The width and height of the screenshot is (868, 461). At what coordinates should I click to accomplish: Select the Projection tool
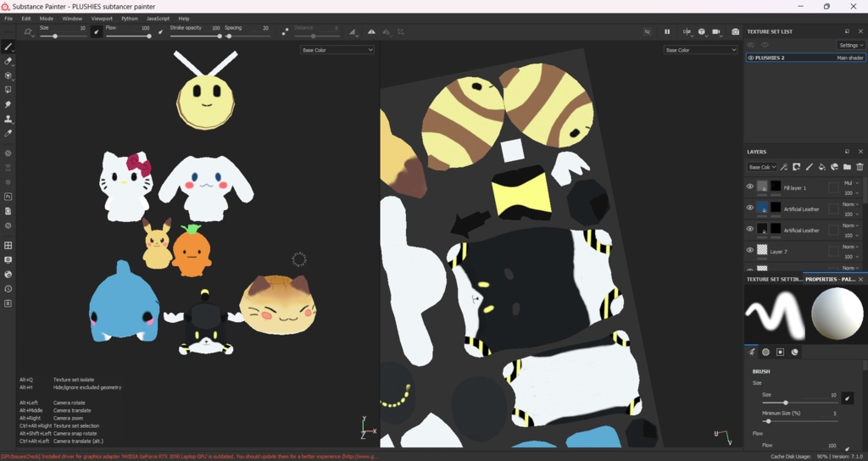coord(8,75)
